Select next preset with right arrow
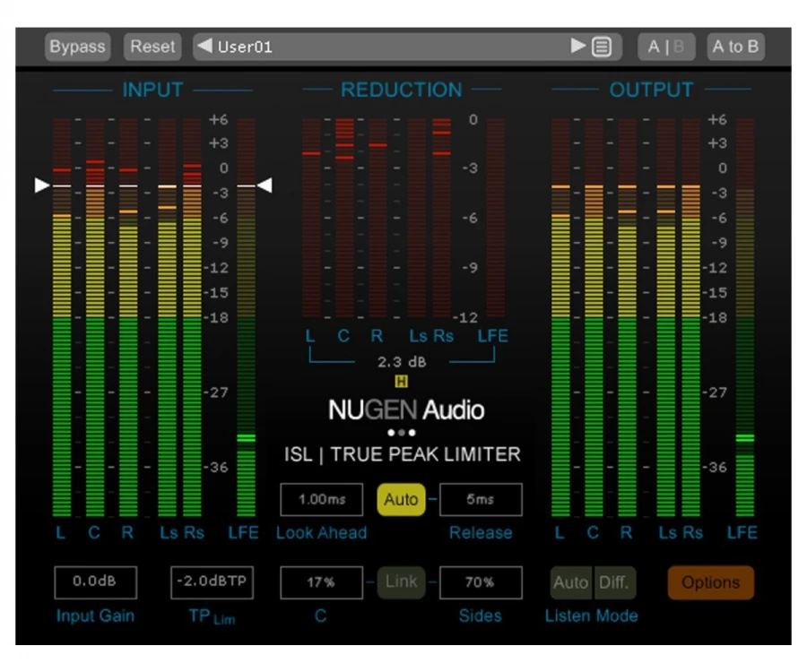 pos(578,46)
